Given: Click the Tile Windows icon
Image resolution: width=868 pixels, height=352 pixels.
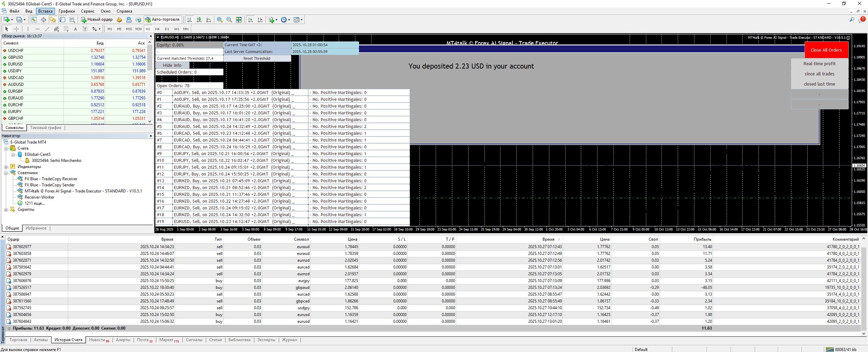Looking at the screenshot, I should [x=239, y=20].
